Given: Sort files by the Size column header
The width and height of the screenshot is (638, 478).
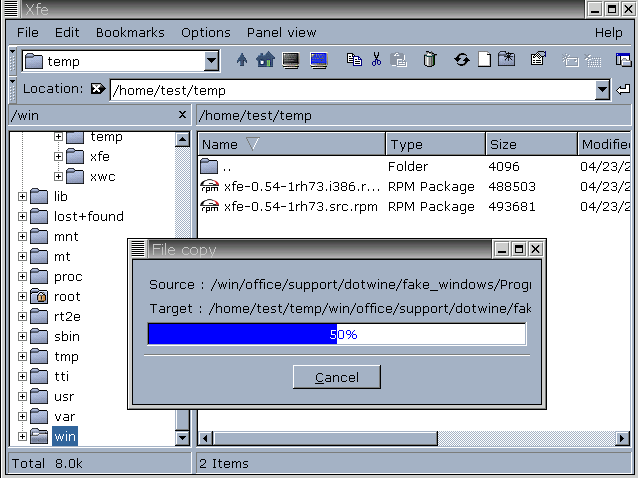Looking at the screenshot, I should click(529, 145).
